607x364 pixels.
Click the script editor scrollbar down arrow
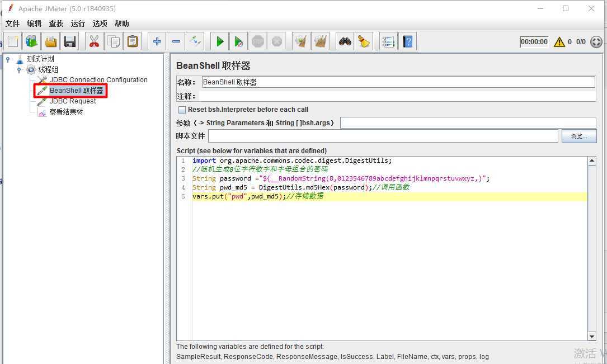point(592,336)
